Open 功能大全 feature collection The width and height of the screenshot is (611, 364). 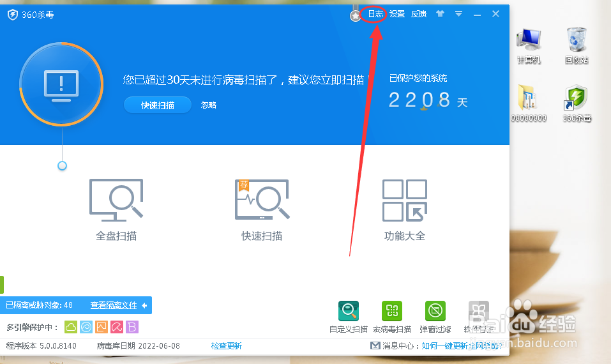coord(405,209)
